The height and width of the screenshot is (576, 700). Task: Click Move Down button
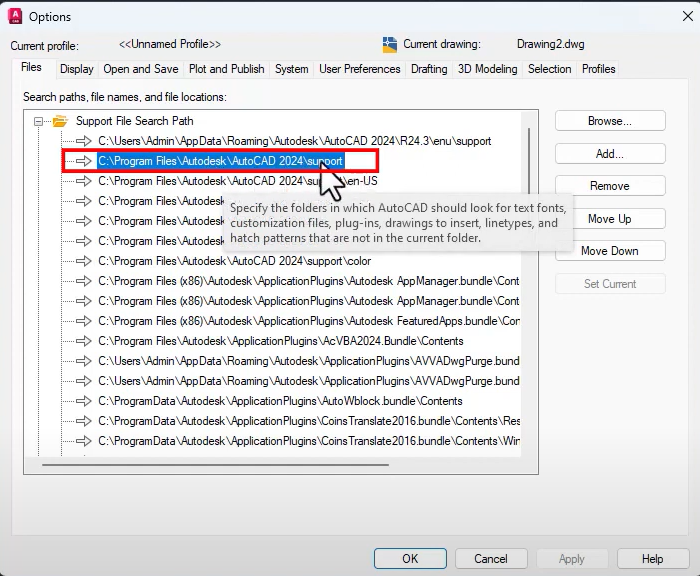tap(610, 251)
